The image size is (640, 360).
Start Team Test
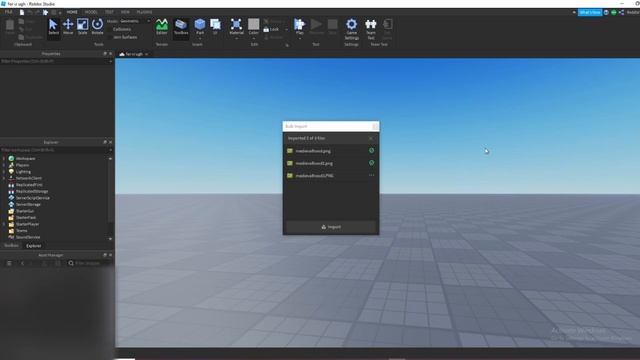tap(371, 29)
